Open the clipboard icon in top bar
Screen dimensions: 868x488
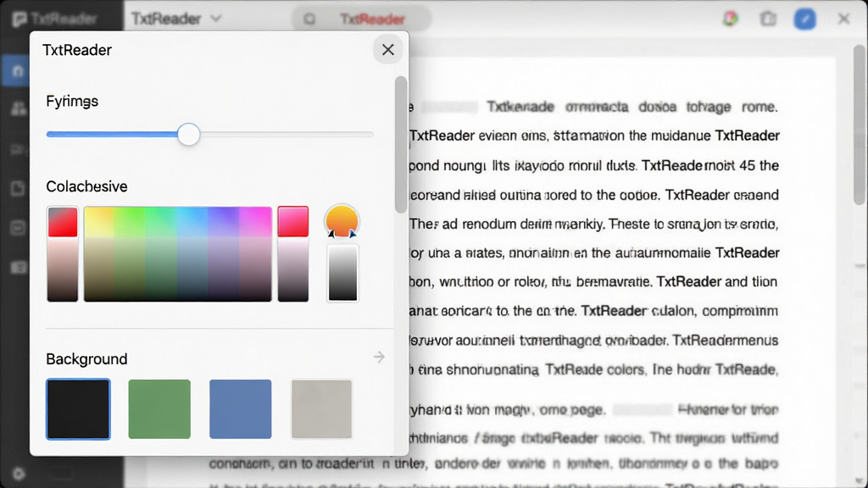tap(768, 19)
